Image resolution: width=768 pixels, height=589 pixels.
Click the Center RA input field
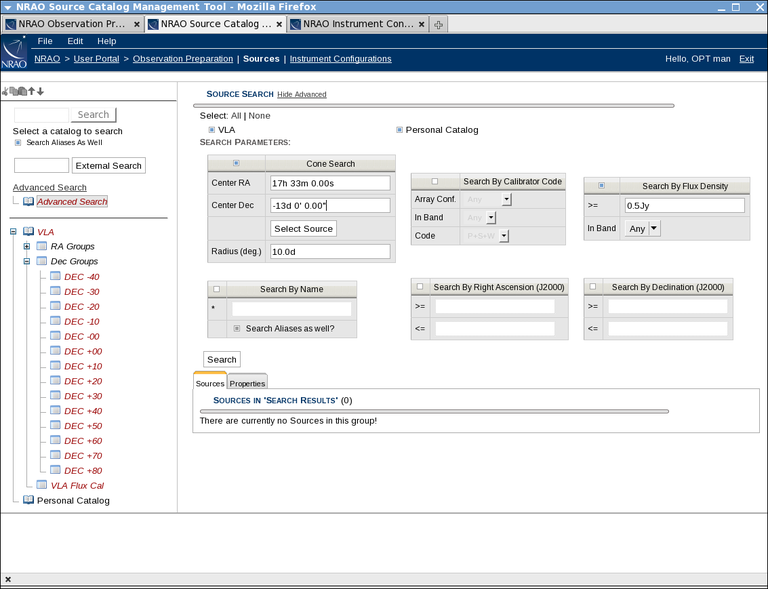pyautogui.click(x=329, y=183)
